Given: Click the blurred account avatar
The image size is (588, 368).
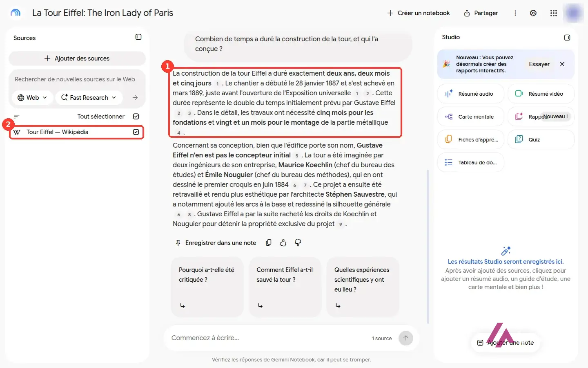Looking at the screenshot, I should (x=573, y=13).
